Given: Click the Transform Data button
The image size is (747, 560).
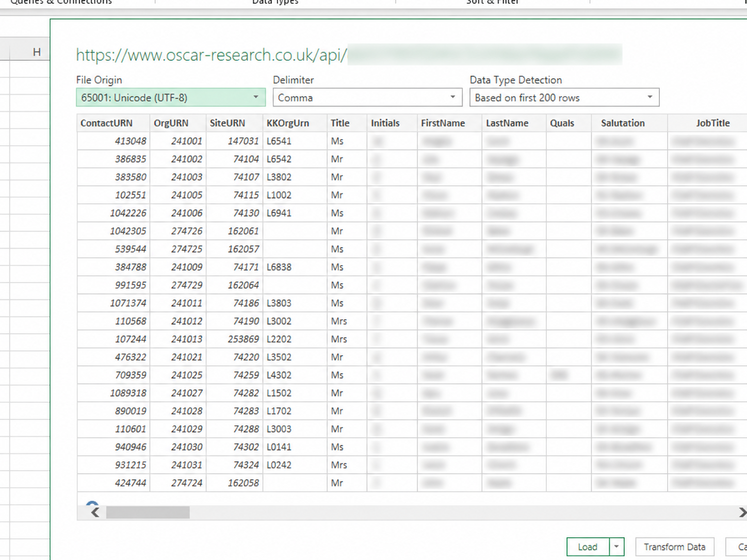Looking at the screenshot, I should (x=675, y=547).
